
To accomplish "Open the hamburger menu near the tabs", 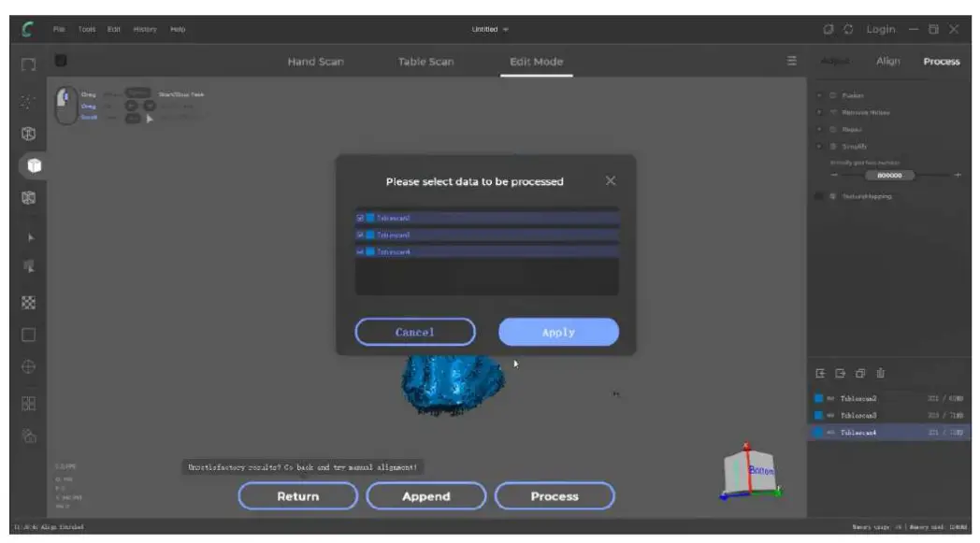I will tap(792, 61).
